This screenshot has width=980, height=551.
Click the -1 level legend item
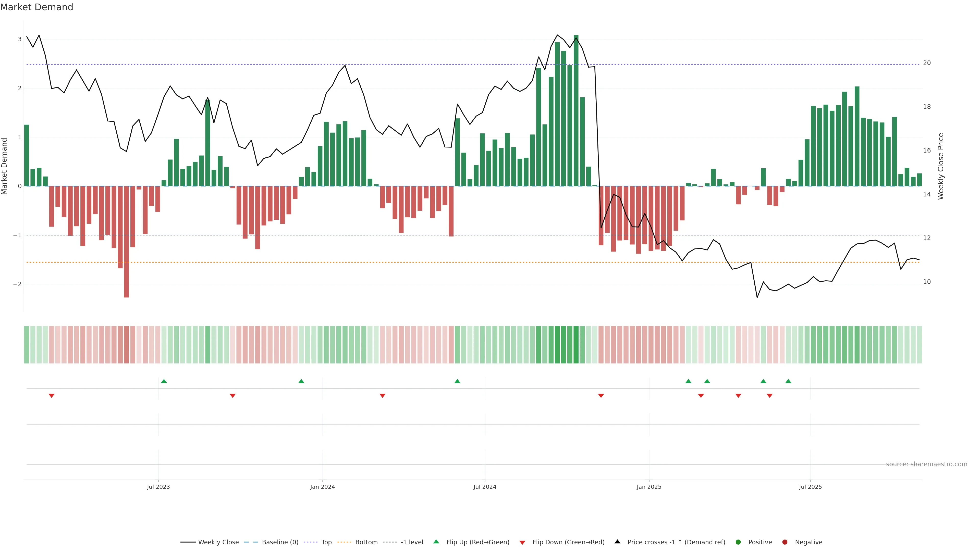coord(412,542)
